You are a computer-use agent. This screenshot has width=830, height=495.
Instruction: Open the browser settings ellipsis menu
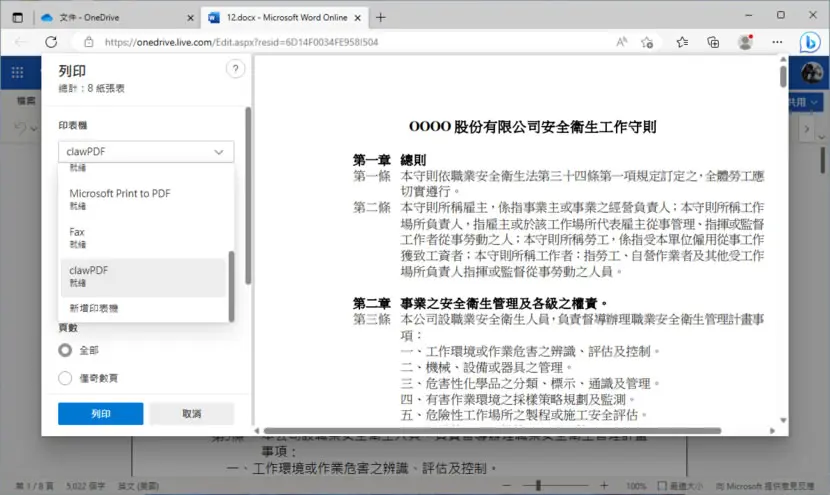(777, 42)
